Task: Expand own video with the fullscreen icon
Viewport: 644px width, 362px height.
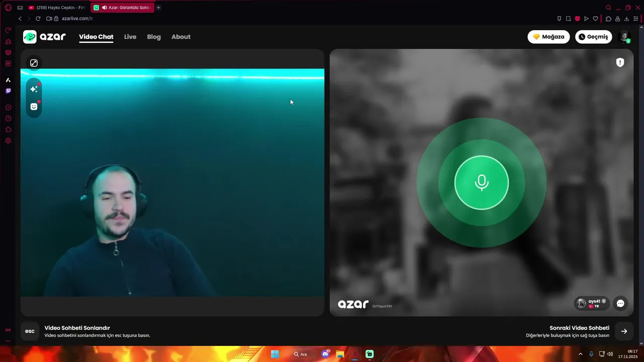Action: pos(34,63)
